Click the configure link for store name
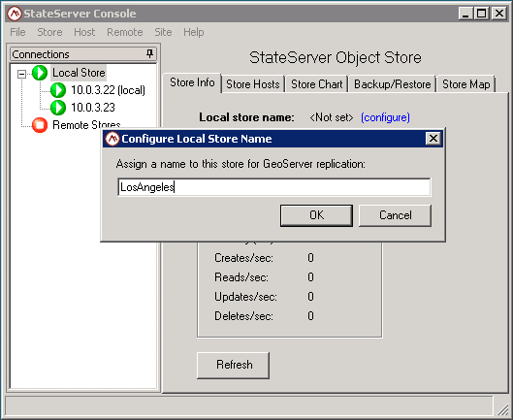Screen dimensions: 513x420 pos(385,117)
